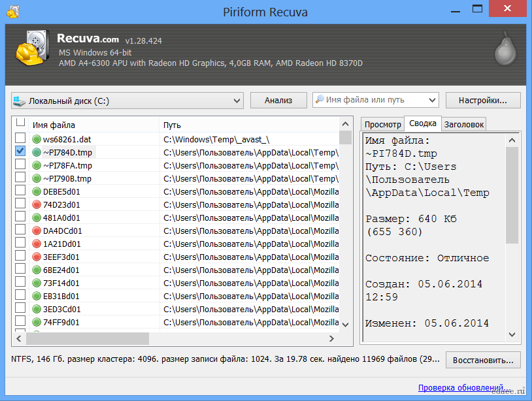This screenshot has width=532, height=401.
Task: Toggle the select-all checkbox in header
Action: pos(20,122)
